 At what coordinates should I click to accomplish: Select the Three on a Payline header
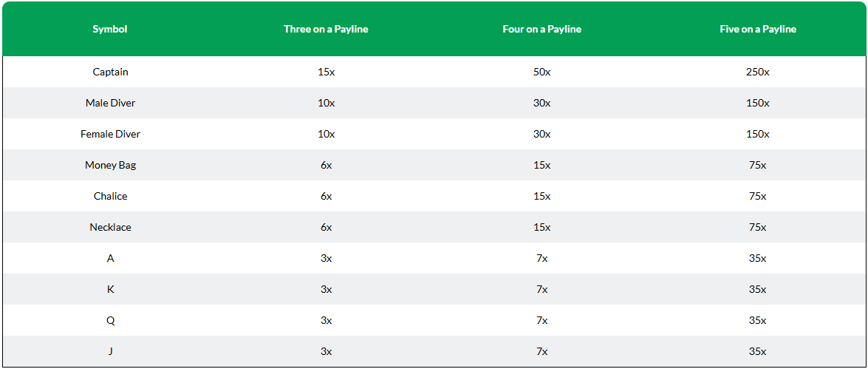(326, 30)
